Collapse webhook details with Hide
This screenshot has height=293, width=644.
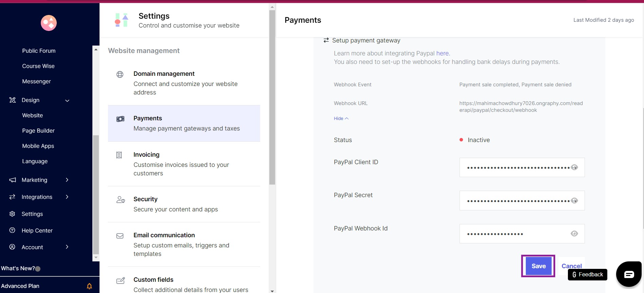tap(341, 118)
